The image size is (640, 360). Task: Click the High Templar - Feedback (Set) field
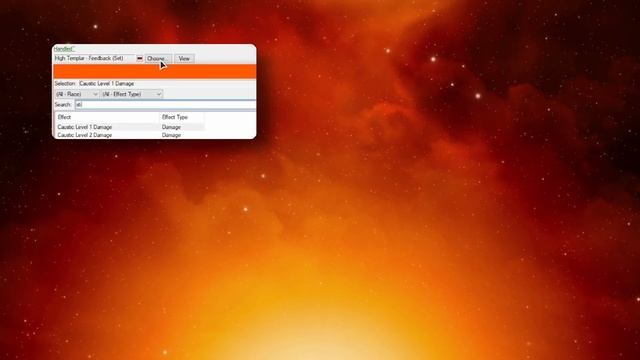pos(94,58)
